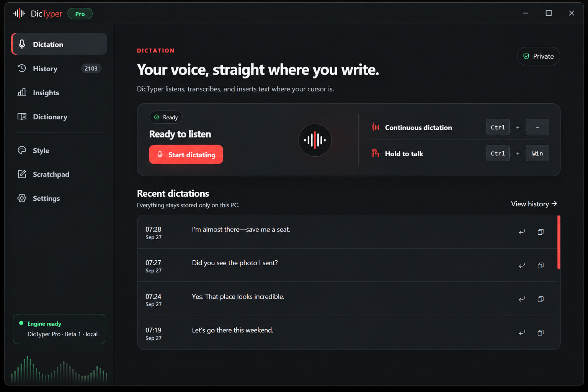This screenshot has height=392, width=588.
Task: Open the Dictionary sidebar section
Action: tap(59, 117)
